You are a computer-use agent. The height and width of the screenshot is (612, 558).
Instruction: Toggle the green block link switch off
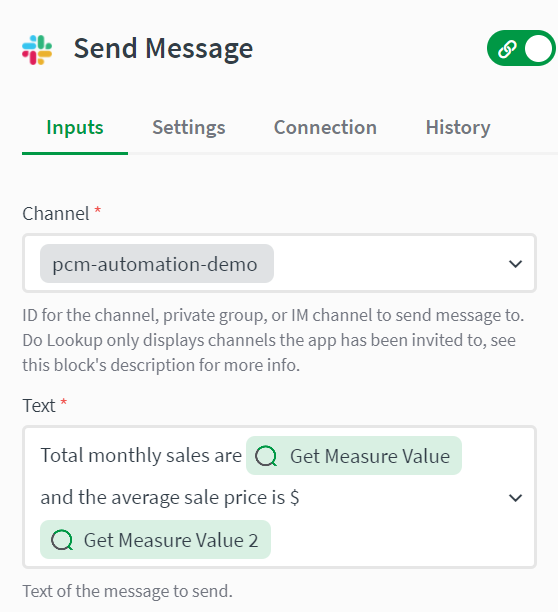coord(521,48)
